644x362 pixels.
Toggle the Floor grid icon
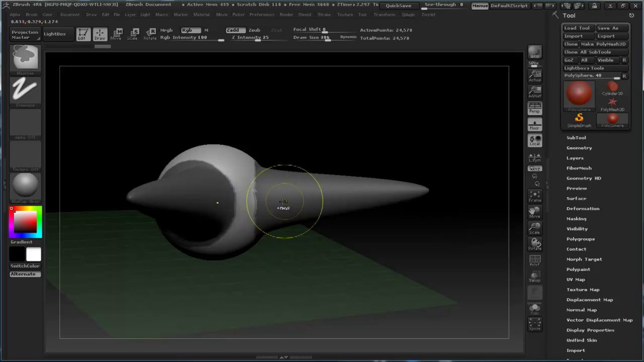pyautogui.click(x=535, y=125)
